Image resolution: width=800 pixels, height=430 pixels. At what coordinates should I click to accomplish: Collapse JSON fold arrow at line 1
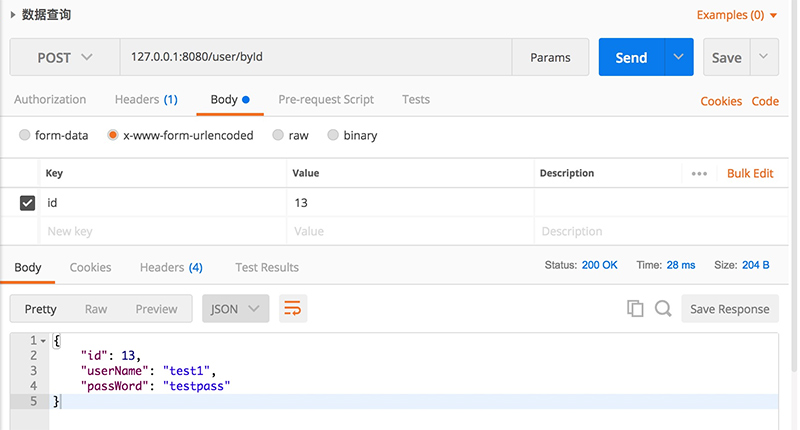coord(43,341)
